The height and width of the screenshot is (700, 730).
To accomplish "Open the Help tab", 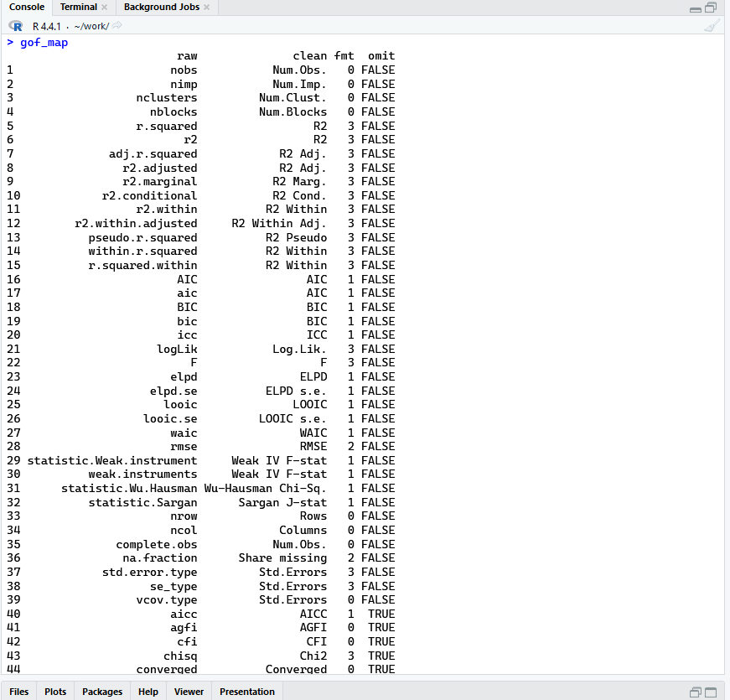I will point(148,692).
